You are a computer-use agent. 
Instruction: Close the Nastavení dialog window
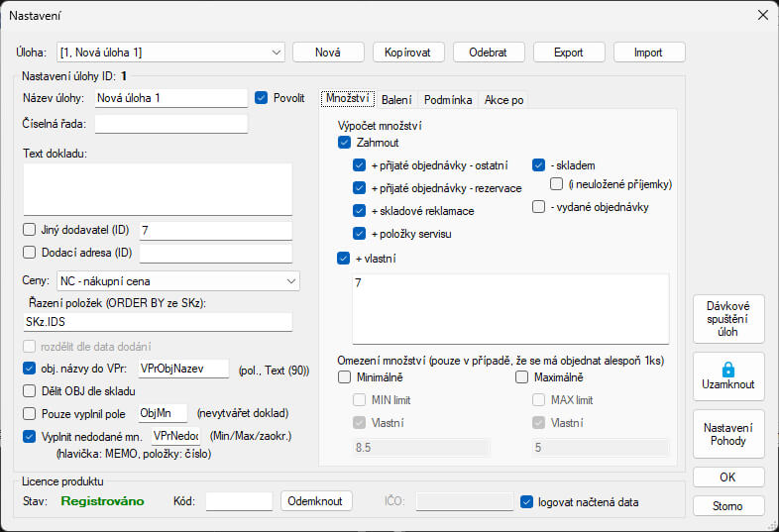coord(761,15)
